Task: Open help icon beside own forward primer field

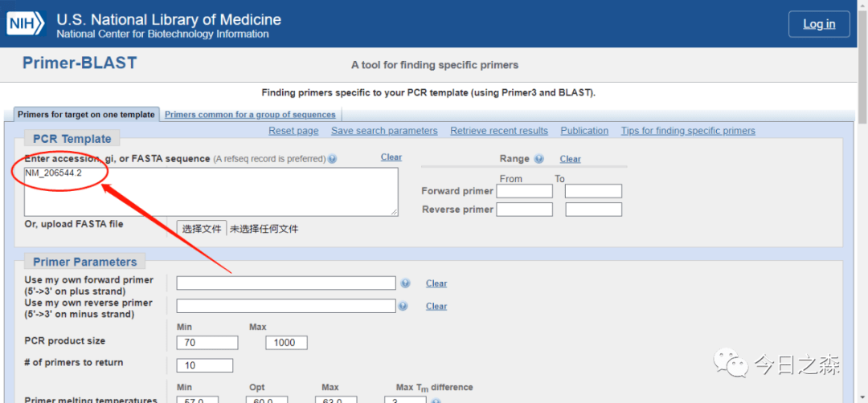Action: [405, 283]
